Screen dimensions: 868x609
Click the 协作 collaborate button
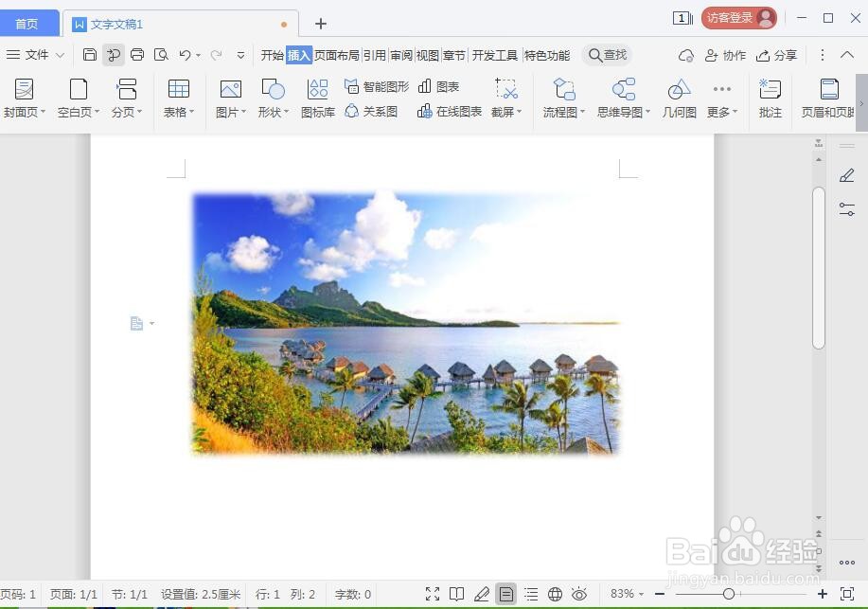pyautogui.click(x=725, y=56)
